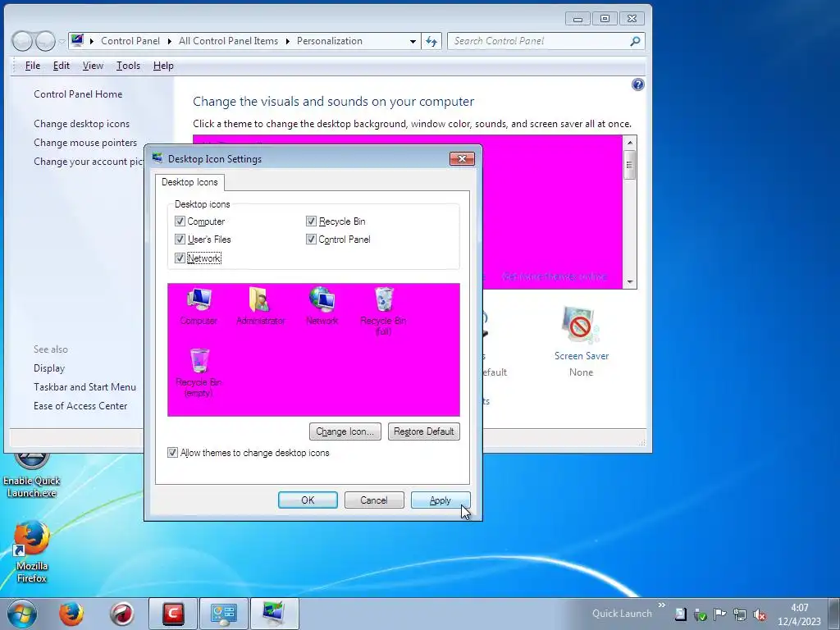Open the address bar history dropdown
The width and height of the screenshot is (840, 630).
[413, 41]
